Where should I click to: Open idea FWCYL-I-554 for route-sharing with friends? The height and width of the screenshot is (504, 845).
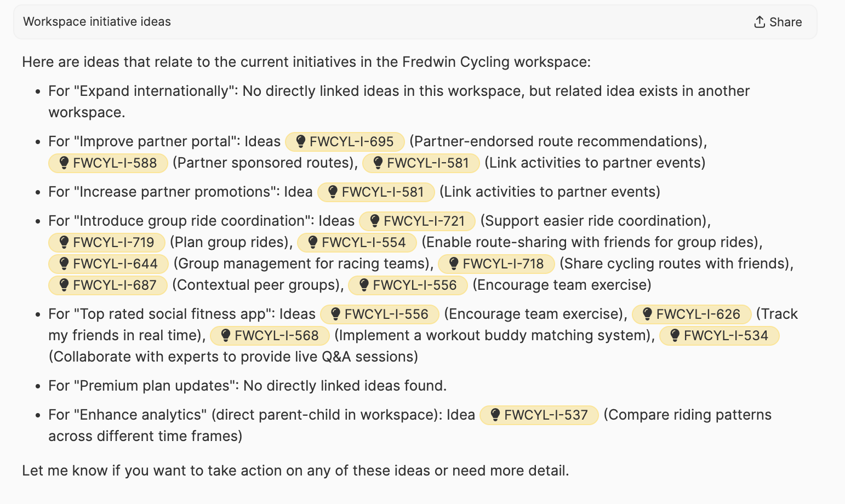[357, 242]
